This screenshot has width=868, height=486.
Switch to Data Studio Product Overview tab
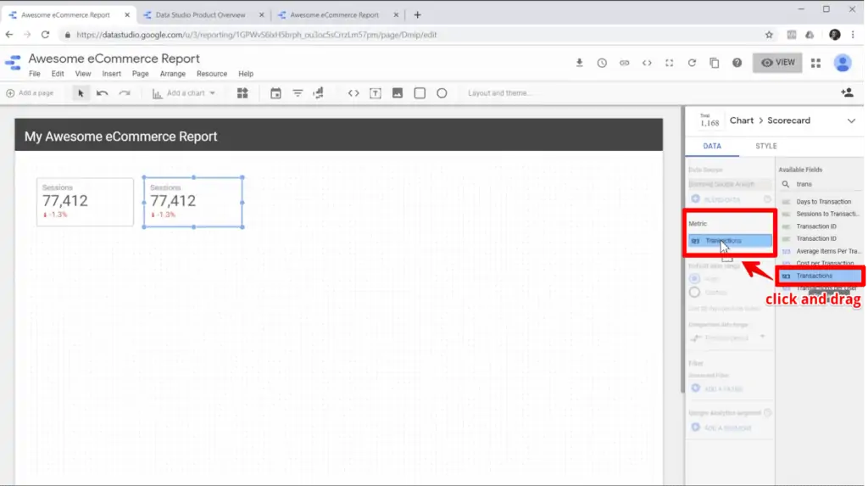pos(200,15)
